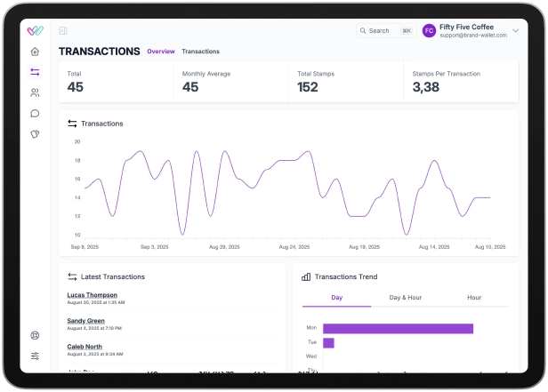Switch to the Overview tab

click(161, 52)
